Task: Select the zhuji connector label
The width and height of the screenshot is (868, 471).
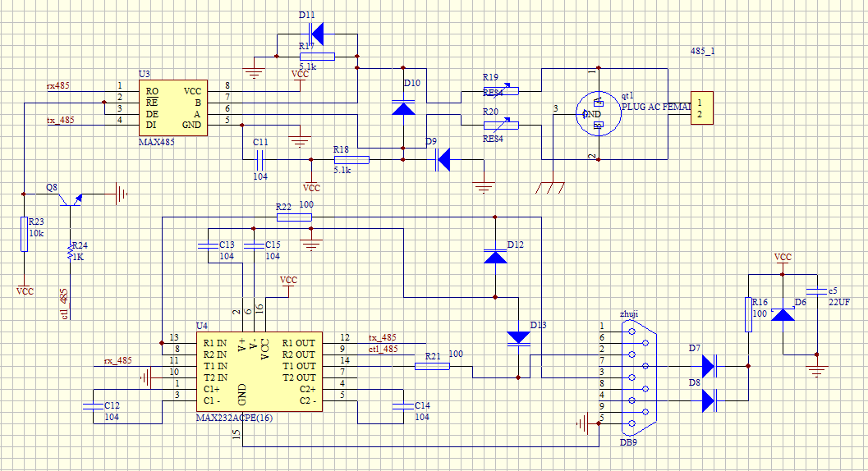Action: [x=629, y=313]
